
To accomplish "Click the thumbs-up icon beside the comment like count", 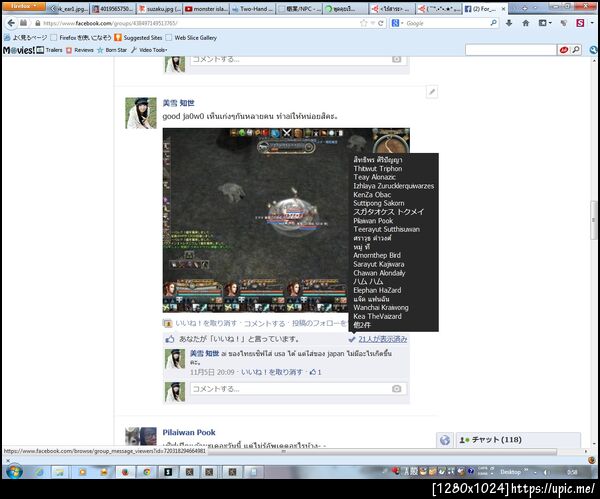I will (x=313, y=372).
